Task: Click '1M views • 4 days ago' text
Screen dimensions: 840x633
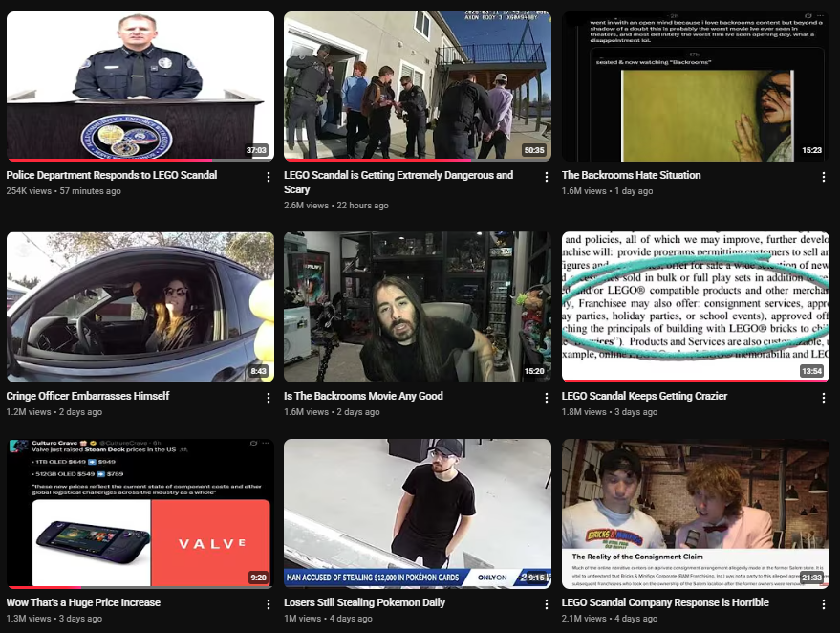Action: (328, 618)
